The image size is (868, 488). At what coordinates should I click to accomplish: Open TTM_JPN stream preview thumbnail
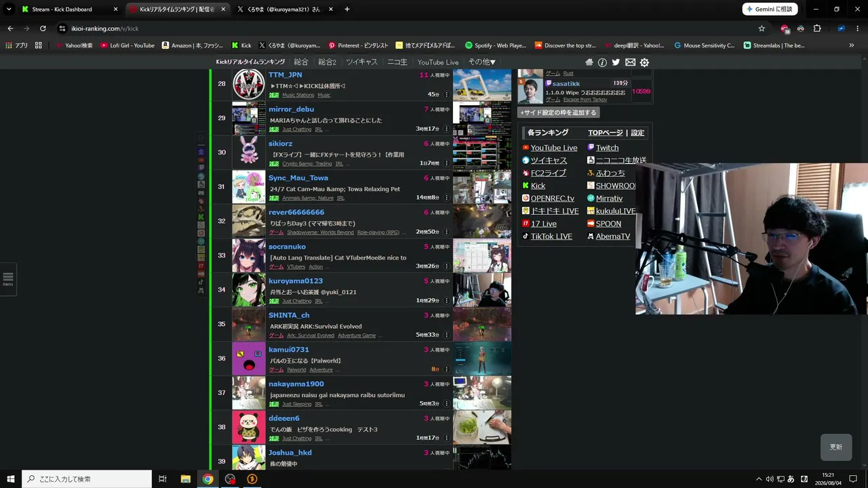pos(482,85)
